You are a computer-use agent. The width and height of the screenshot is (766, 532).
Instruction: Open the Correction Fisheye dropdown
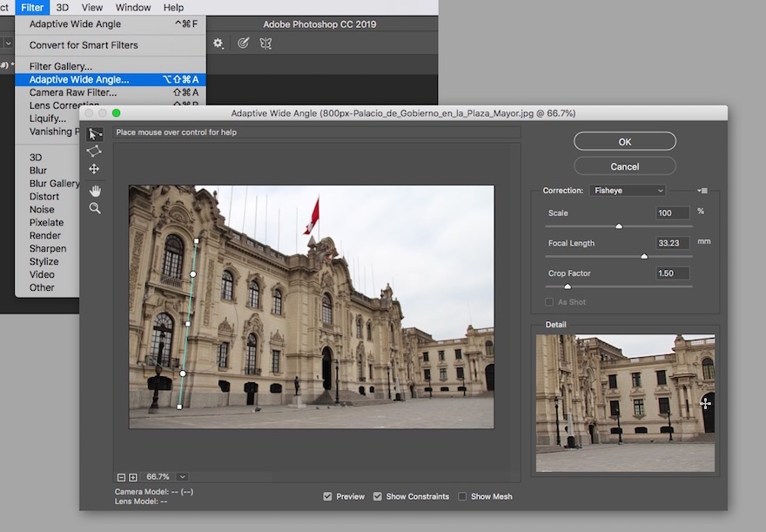[627, 191]
